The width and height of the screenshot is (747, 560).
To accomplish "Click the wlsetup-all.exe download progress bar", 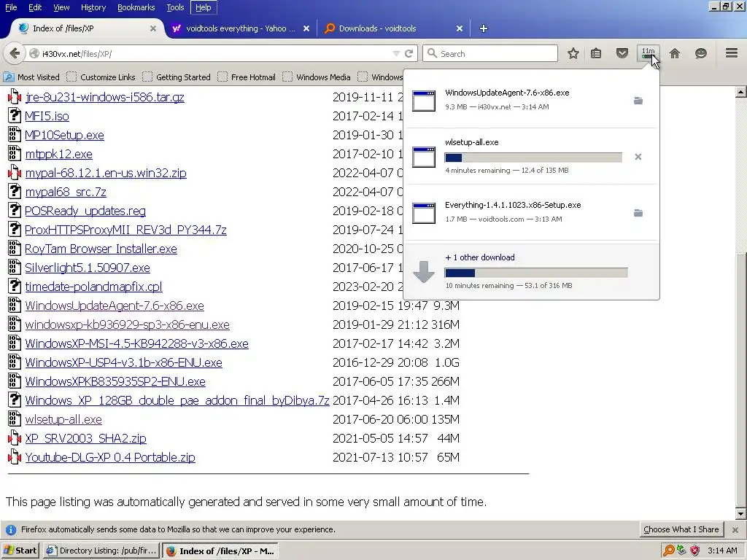I will tap(533, 157).
